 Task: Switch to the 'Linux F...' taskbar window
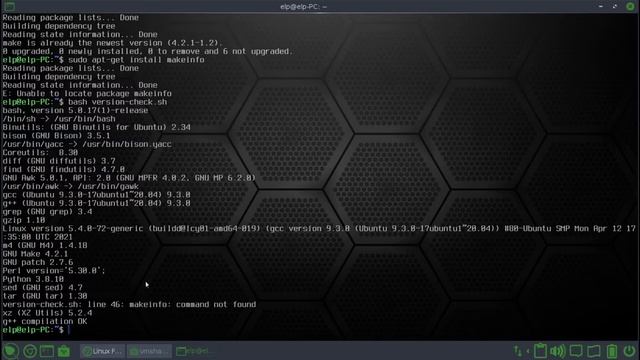click(x=102, y=351)
